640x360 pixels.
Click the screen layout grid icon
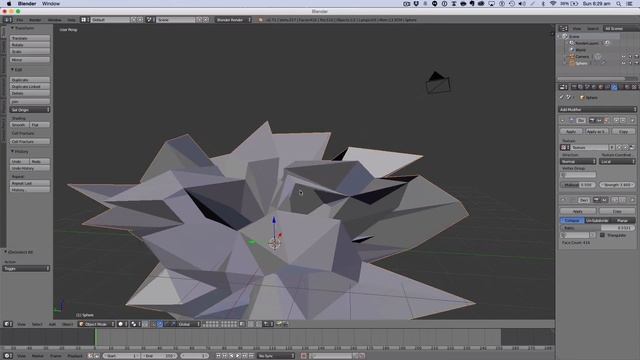point(84,20)
